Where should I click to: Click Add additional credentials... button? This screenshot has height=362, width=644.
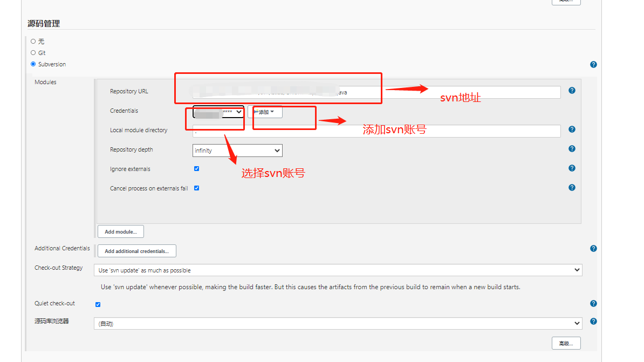137,251
